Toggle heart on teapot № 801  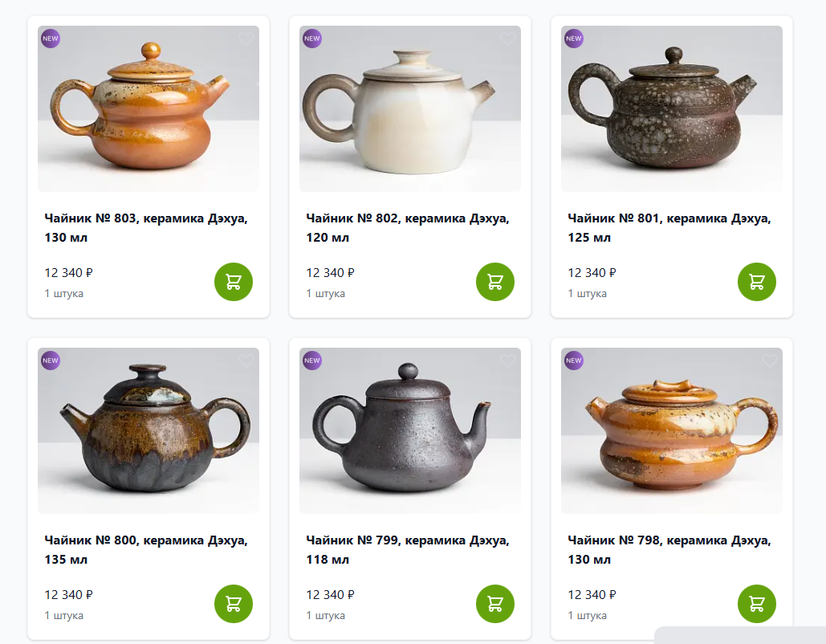pyautogui.click(x=770, y=39)
